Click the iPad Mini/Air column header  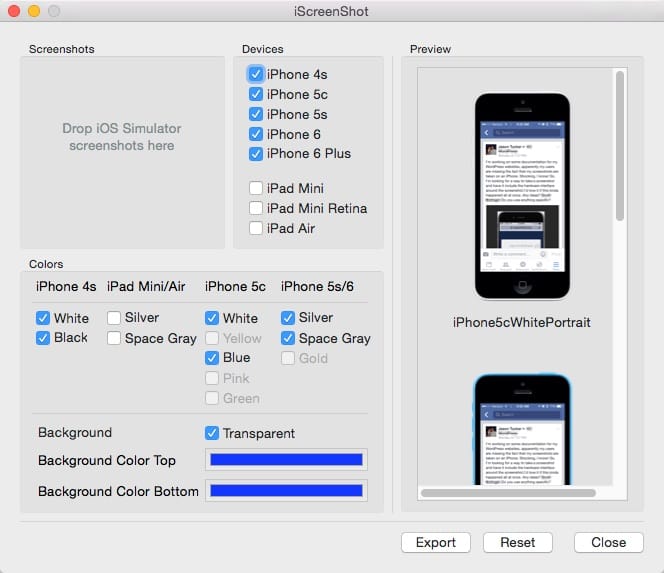[146, 286]
